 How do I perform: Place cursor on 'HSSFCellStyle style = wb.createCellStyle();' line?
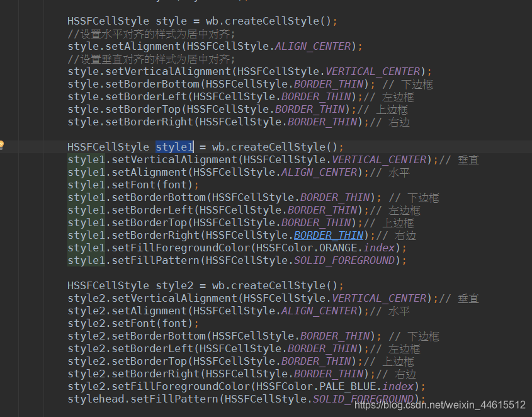click(x=202, y=21)
